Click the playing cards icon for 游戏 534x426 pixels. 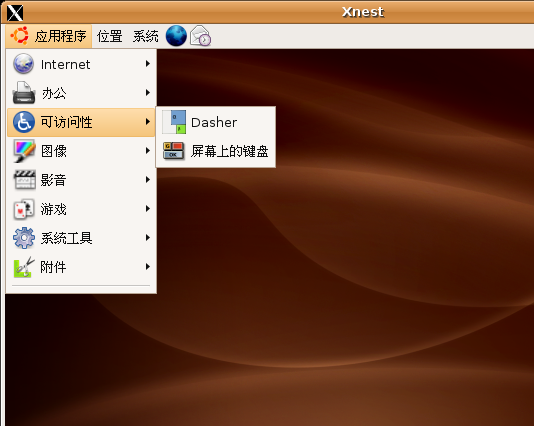24,209
